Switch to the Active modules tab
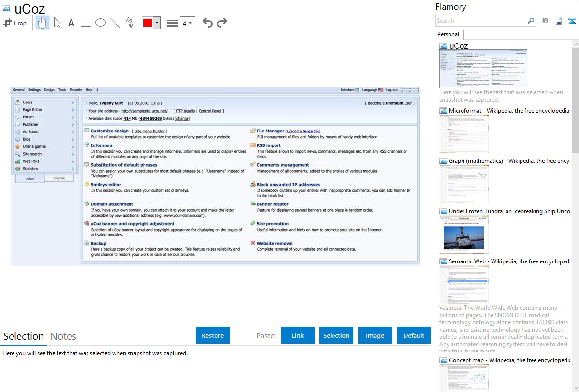Screen dimensions: 579x392 (x=30, y=179)
